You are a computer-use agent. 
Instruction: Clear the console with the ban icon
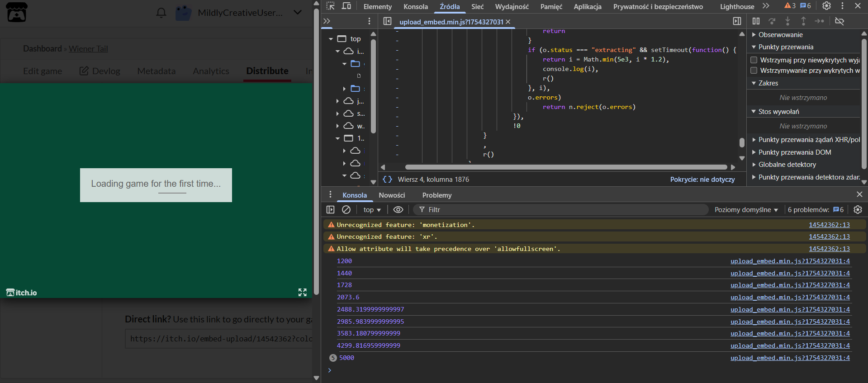click(x=346, y=210)
